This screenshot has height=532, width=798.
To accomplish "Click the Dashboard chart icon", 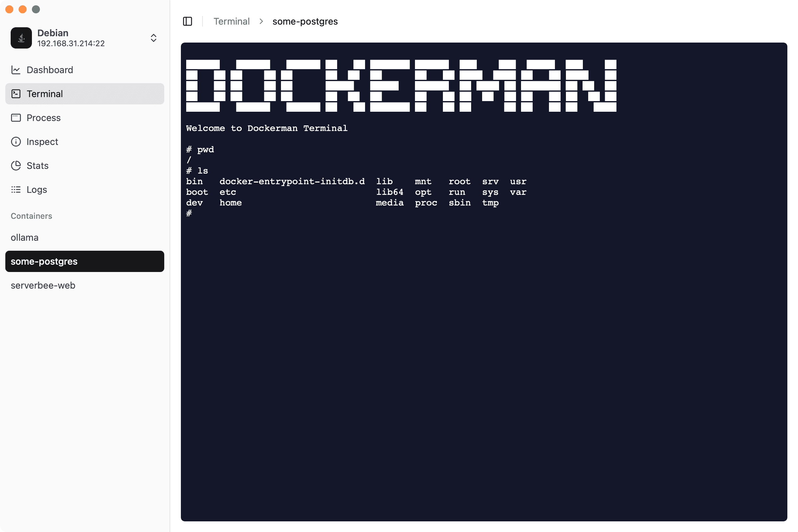I will tap(16, 70).
